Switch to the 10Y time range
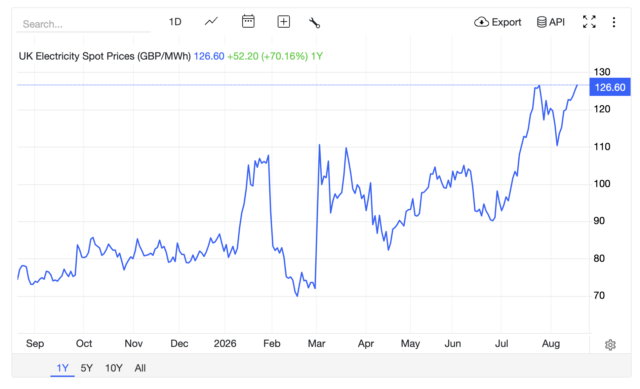Viewport: 640px width, 389px height. [114, 368]
